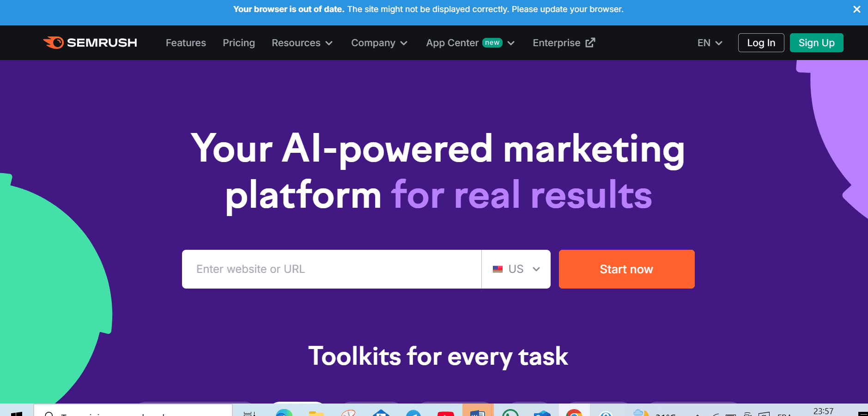Open Word from the taskbar
The image size is (868, 416).
[x=478, y=412]
